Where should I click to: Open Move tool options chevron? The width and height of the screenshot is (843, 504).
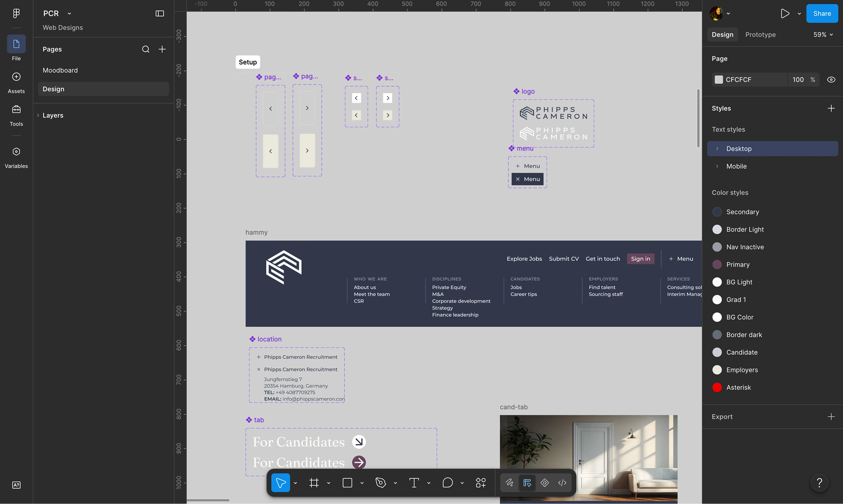coord(295,483)
